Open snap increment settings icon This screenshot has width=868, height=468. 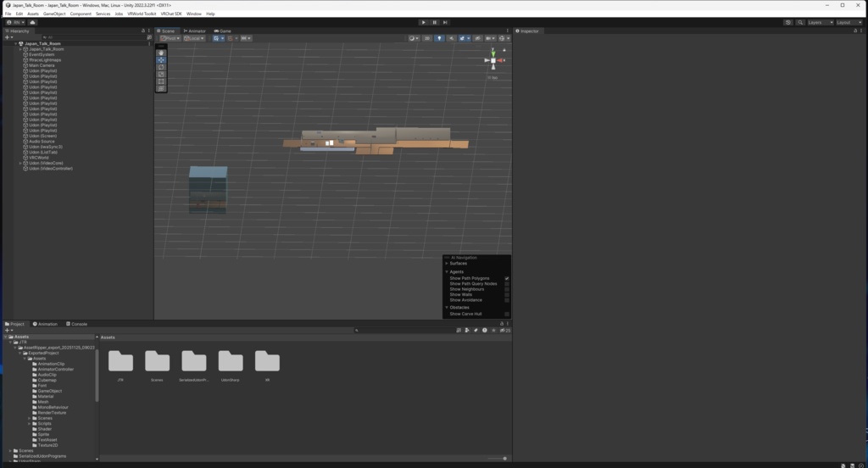246,39
